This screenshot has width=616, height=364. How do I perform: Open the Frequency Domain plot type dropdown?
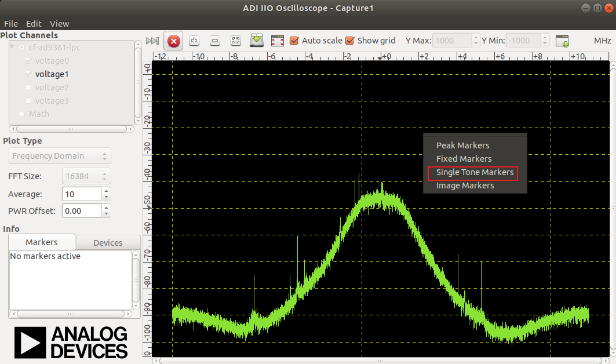click(60, 156)
